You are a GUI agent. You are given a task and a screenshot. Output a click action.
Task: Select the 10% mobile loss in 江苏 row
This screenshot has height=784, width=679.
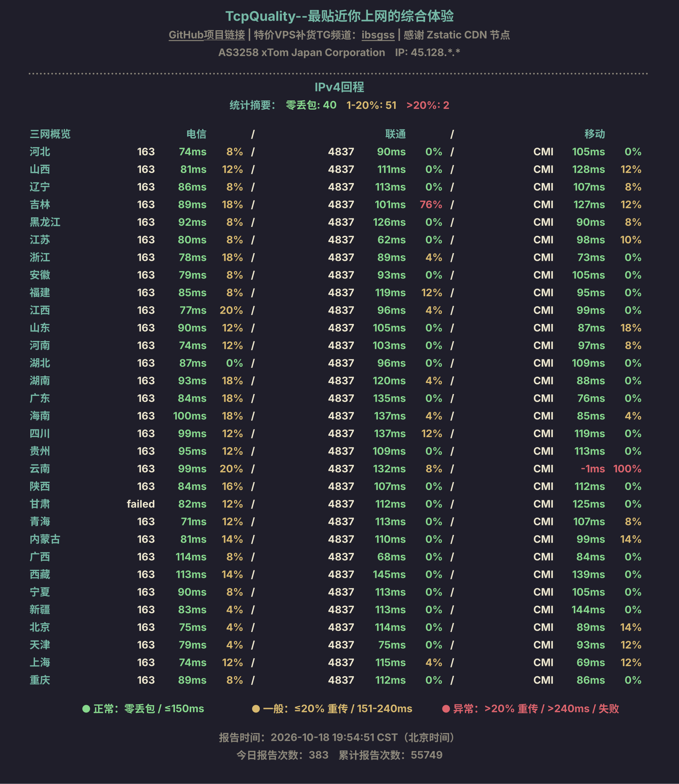pyautogui.click(x=631, y=240)
